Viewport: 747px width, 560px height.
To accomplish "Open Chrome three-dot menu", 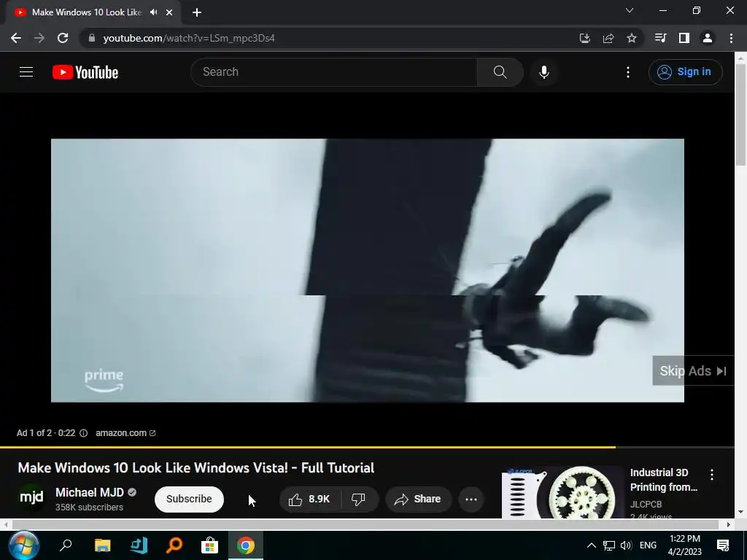I will pyautogui.click(x=731, y=38).
